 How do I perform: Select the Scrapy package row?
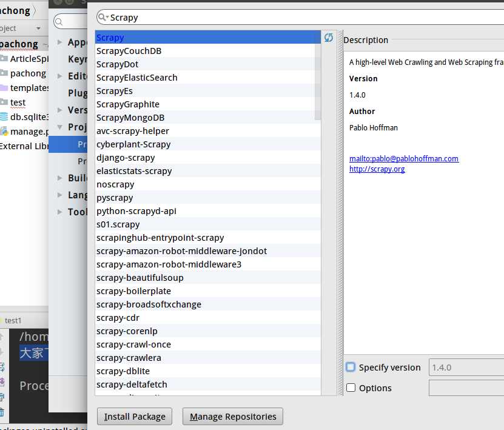208,37
